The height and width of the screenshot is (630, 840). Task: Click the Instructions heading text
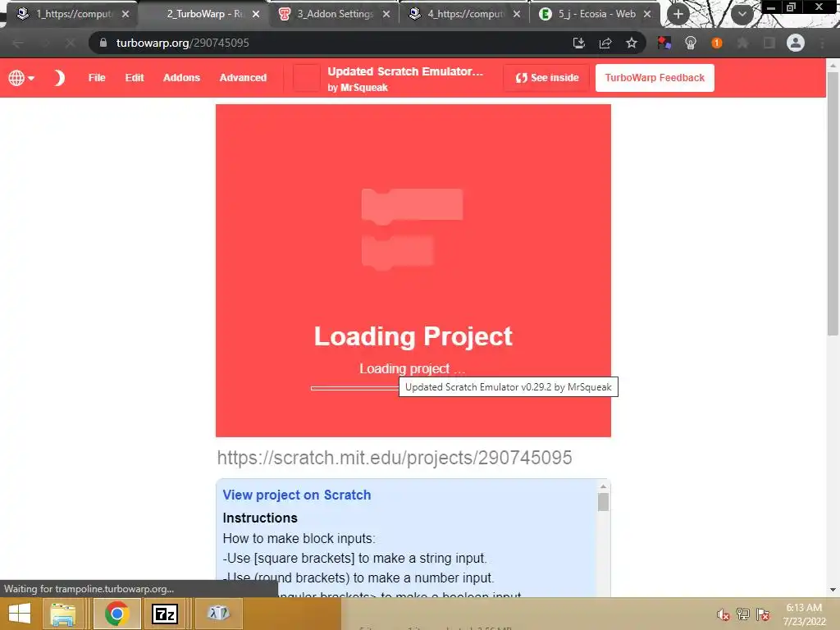pos(260,518)
